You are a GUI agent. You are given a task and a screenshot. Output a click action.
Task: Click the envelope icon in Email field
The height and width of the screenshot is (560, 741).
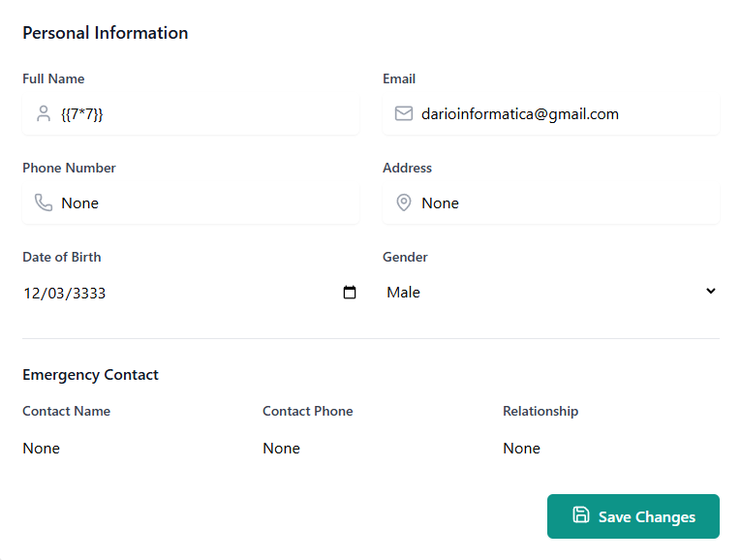[404, 114]
